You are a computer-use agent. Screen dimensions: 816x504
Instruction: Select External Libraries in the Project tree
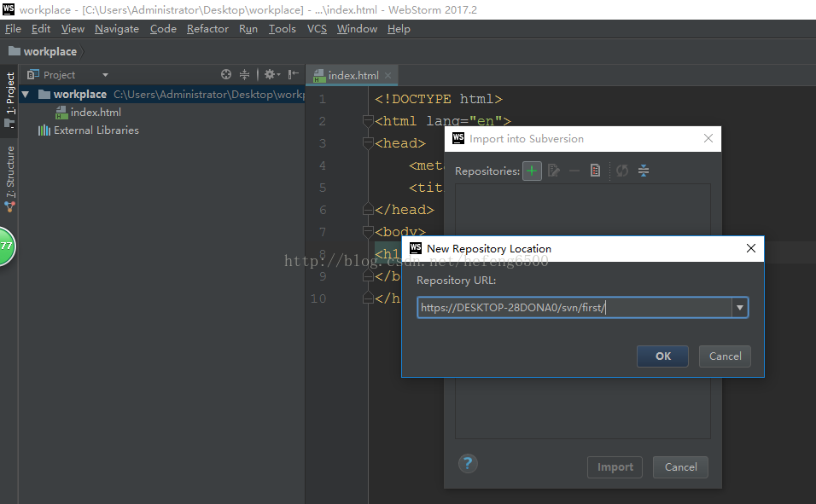click(x=96, y=130)
